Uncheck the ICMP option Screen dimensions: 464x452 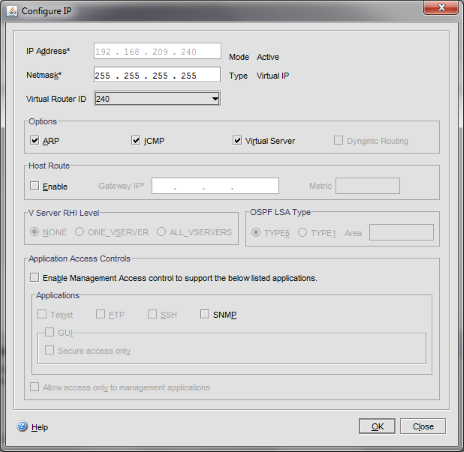(136, 140)
